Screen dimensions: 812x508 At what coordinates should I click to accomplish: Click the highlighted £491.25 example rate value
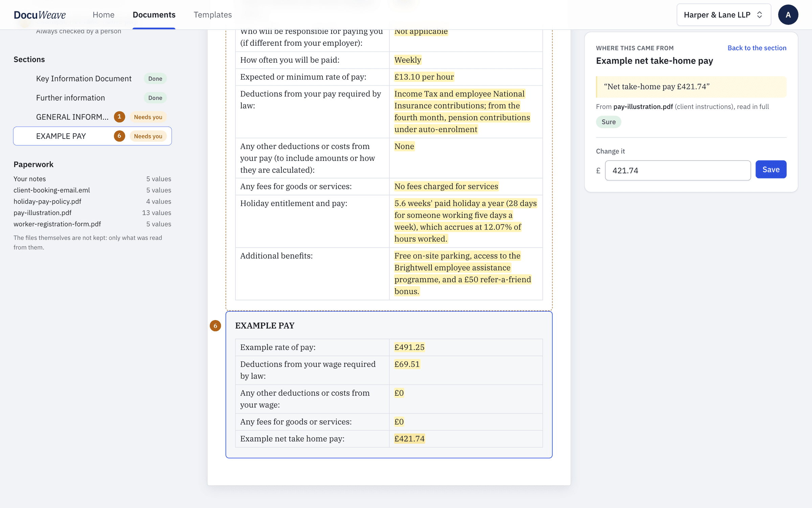pyautogui.click(x=409, y=347)
